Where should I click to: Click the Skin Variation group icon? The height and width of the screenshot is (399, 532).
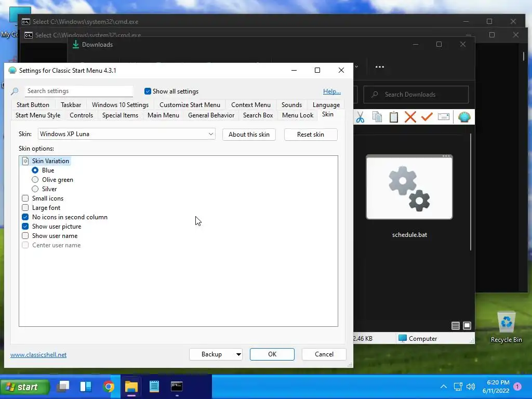click(x=25, y=161)
